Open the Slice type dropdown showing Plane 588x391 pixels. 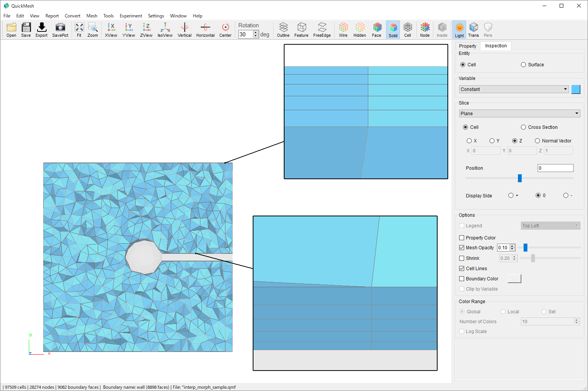[519, 113]
